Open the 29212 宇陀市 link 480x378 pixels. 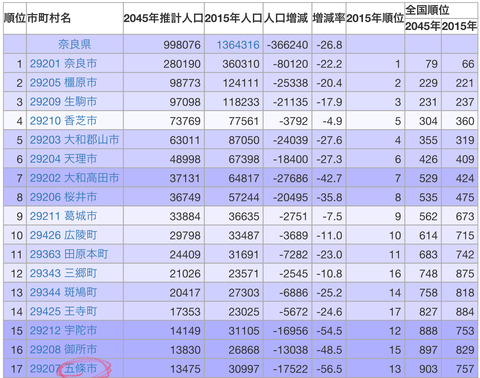tap(63, 331)
